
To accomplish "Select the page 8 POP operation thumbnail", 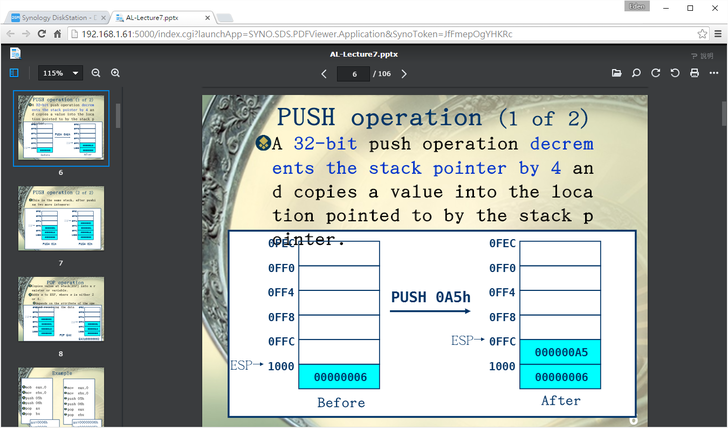I will (x=61, y=309).
